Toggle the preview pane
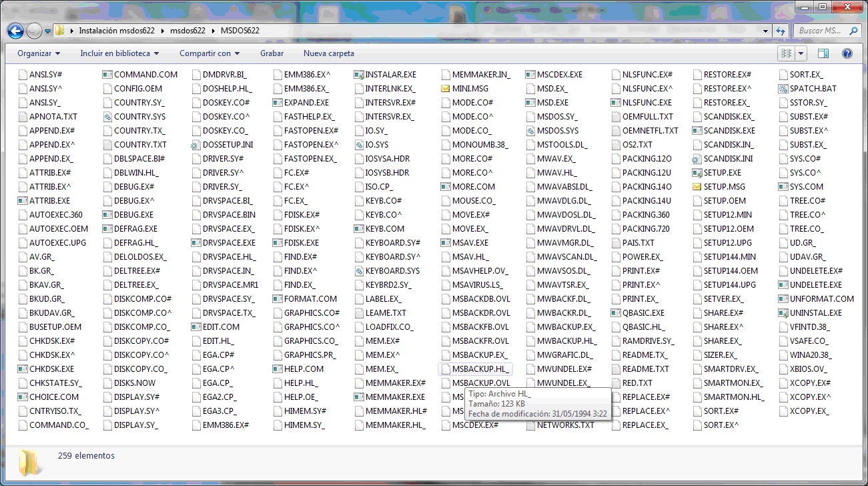The image size is (868, 486). tap(823, 53)
